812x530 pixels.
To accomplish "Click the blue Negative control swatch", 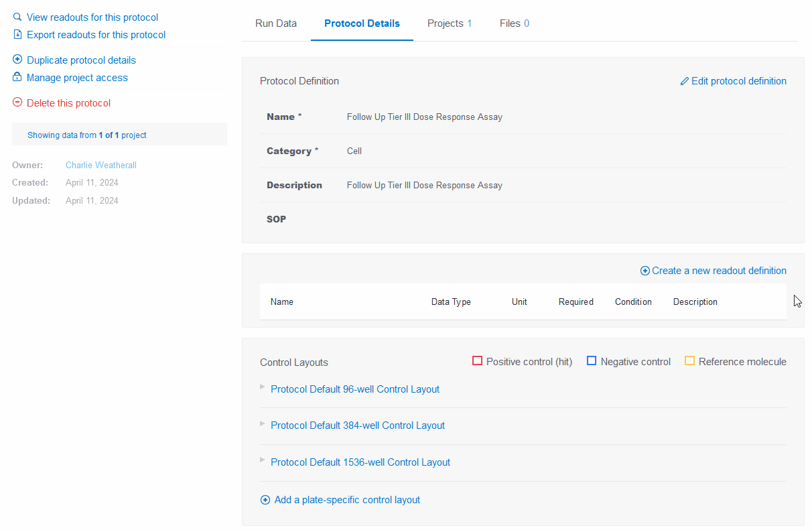I will pos(592,361).
